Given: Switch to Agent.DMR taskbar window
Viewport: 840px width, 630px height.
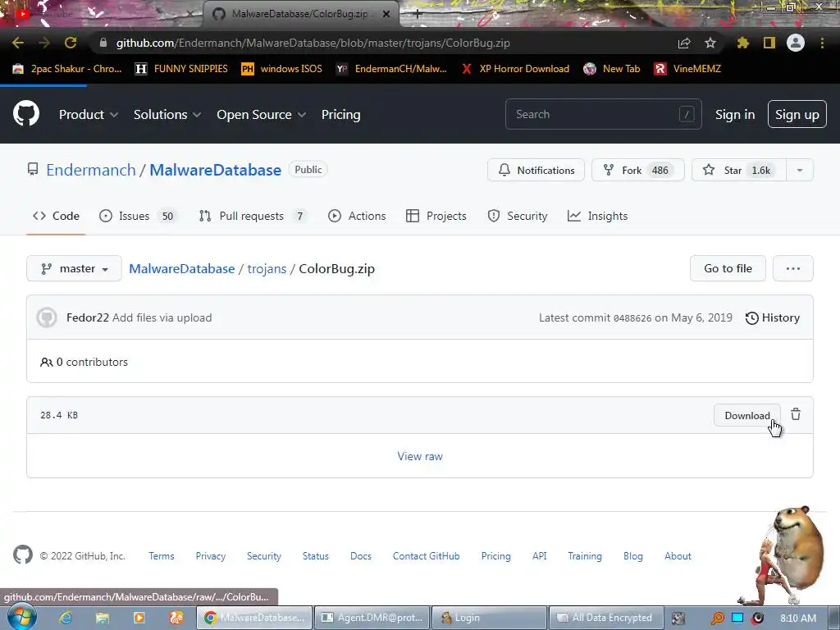Looking at the screenshot, I should [x=372, y=618].
